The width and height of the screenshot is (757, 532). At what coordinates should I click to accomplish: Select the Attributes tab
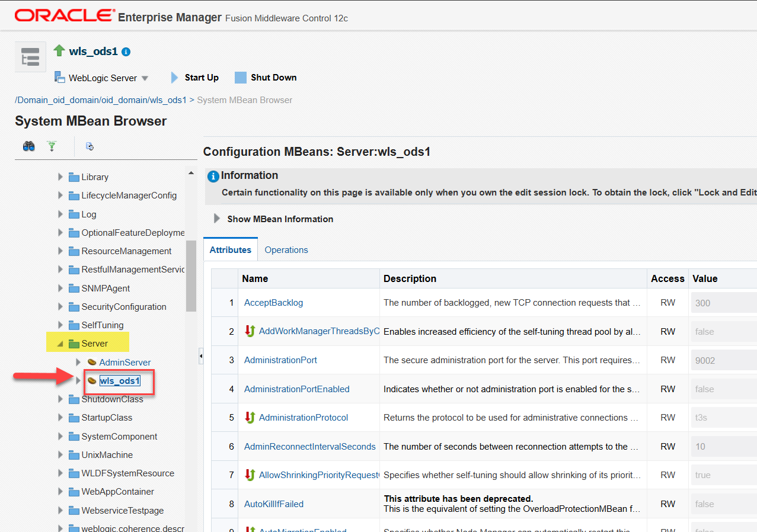[230, 250]
